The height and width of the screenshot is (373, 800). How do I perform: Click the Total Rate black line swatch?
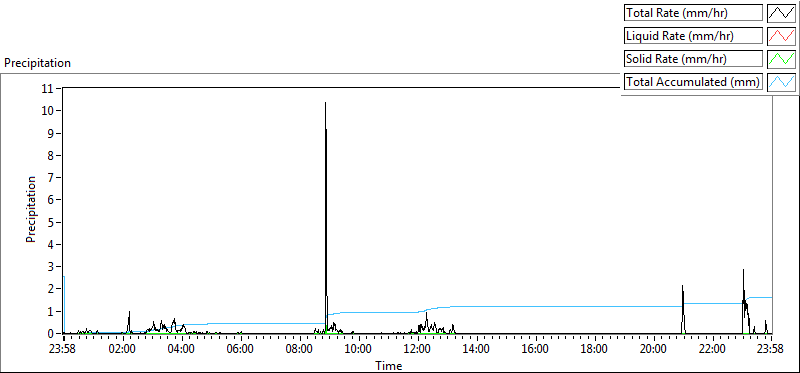[x=782, y=13]
